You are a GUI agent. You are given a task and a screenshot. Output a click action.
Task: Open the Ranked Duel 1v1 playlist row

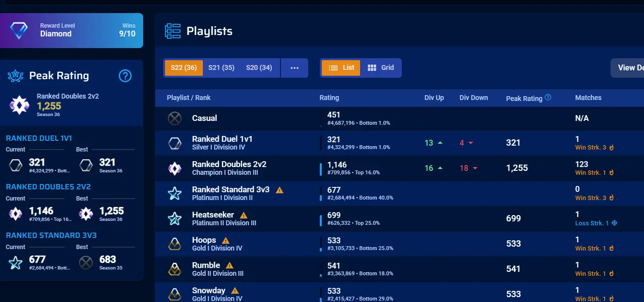click(x=222, y=143)
